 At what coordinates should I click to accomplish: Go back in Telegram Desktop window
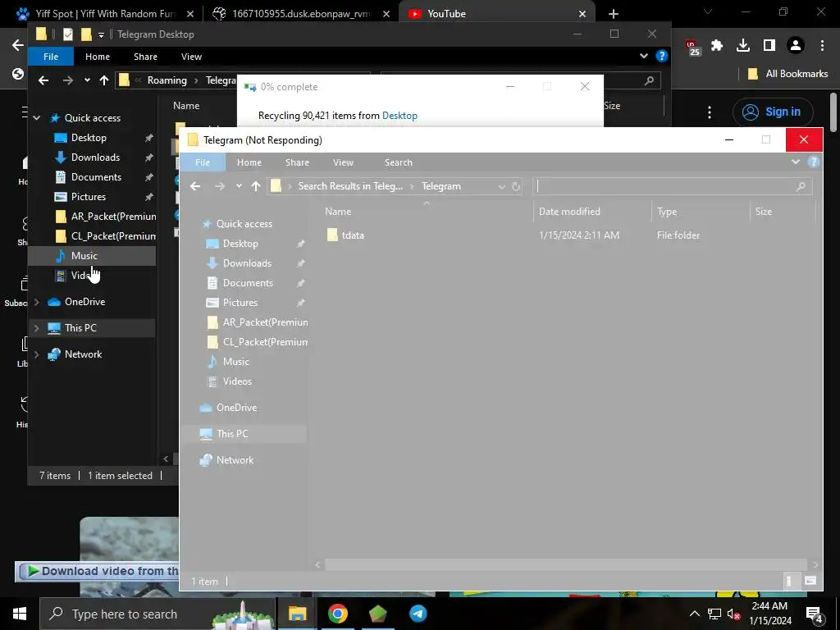click(43, 80)
